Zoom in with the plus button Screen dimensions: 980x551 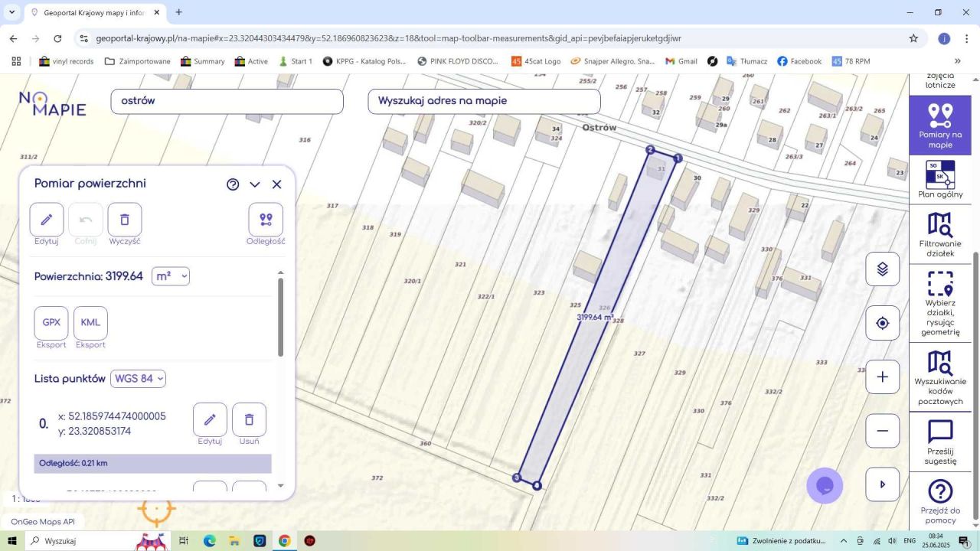click(x=883, y=377)
